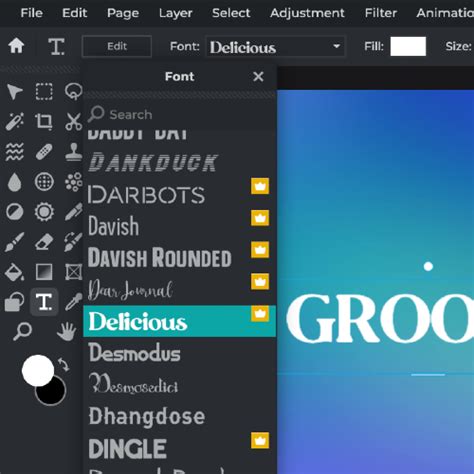Open the Font dropdown showing Delicious
The width and height of the screenshot is (474, 474).
(275, 46)
